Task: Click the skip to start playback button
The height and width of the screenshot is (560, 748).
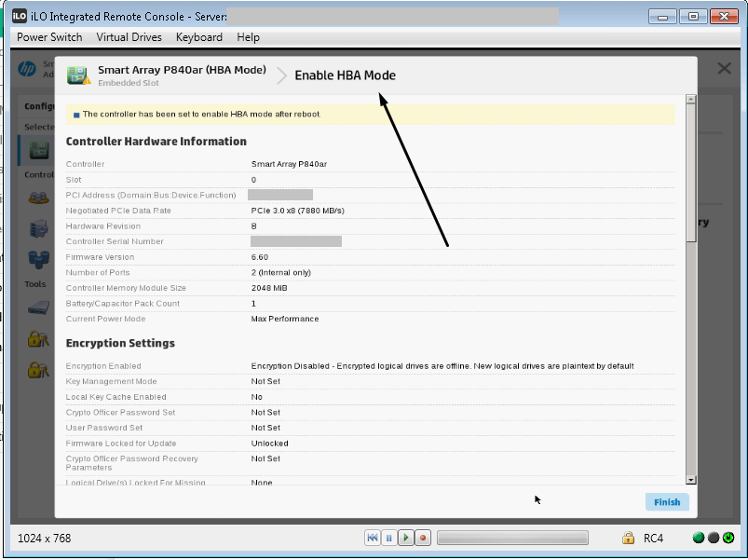Action: coord(373,538)
